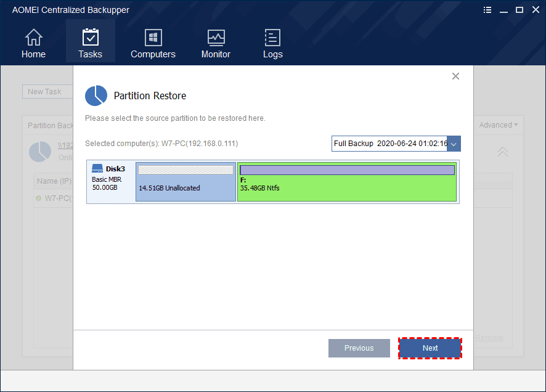This screenshot has height=392, width=546.
Task: Click the Selected computer(s) W7-PC text
Action: pos(161,144)
